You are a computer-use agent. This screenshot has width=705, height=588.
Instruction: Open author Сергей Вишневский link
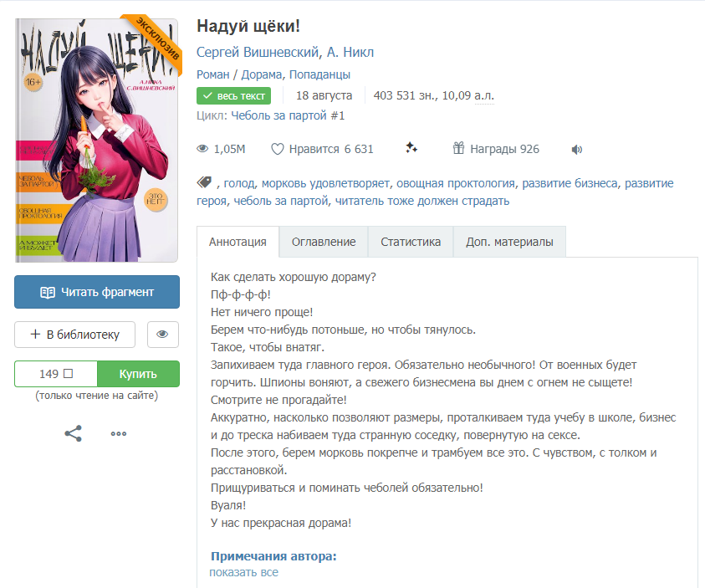point(258,52)
